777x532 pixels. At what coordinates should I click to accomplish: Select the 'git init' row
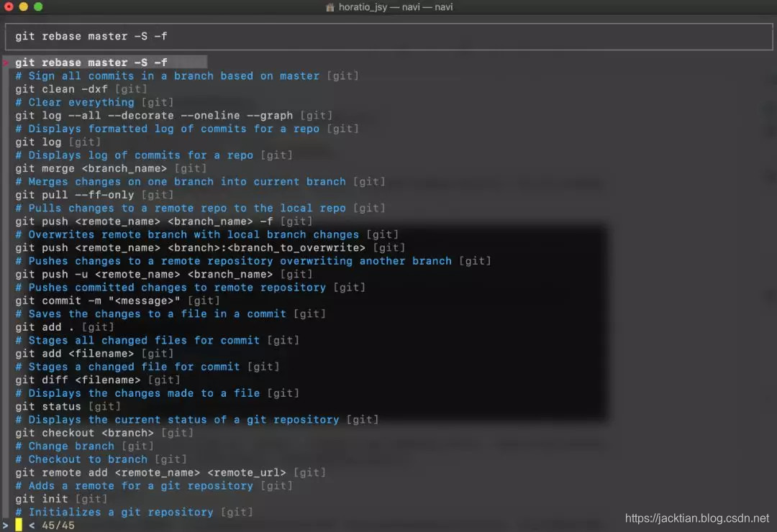61,500
